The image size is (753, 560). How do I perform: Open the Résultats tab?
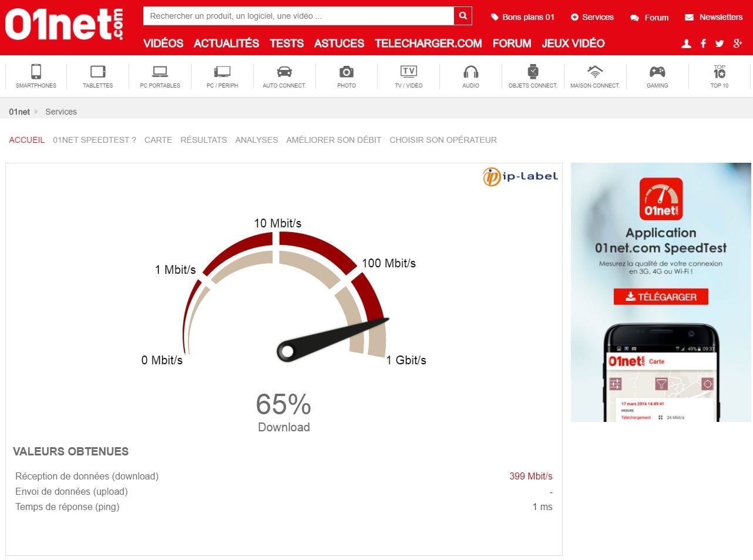click(203, 140)
